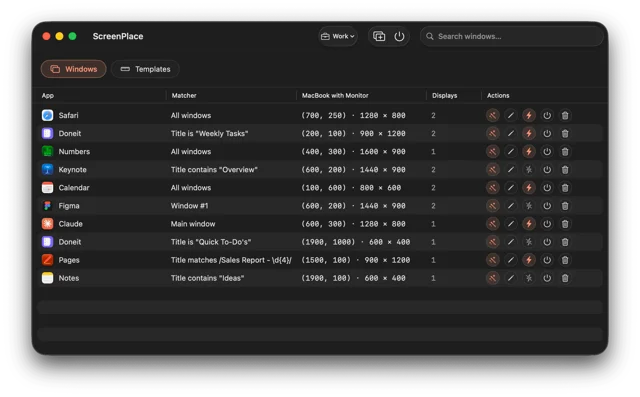Click the orange apply icon for Calendar

click(493, 188)
